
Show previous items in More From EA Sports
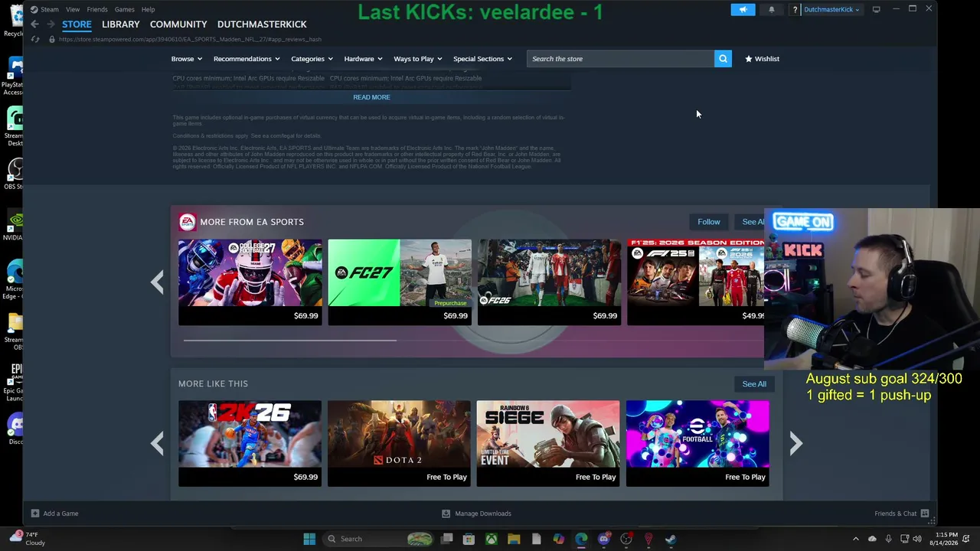click(157, 282)
